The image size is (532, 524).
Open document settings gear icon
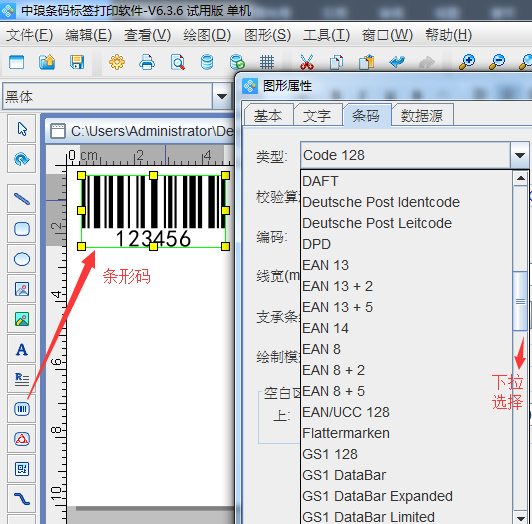click(x=117, y=62)
